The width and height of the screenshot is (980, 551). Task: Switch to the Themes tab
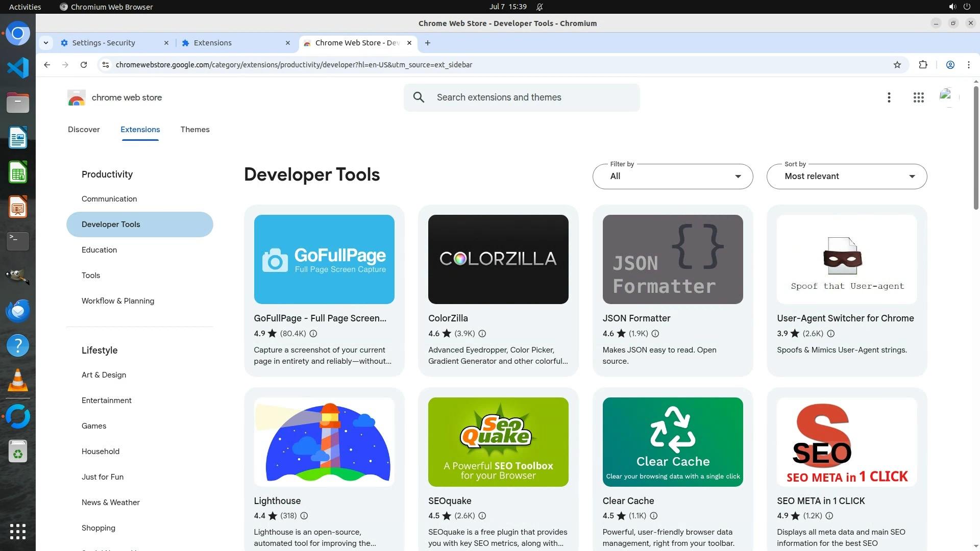[x=195, y=130]
